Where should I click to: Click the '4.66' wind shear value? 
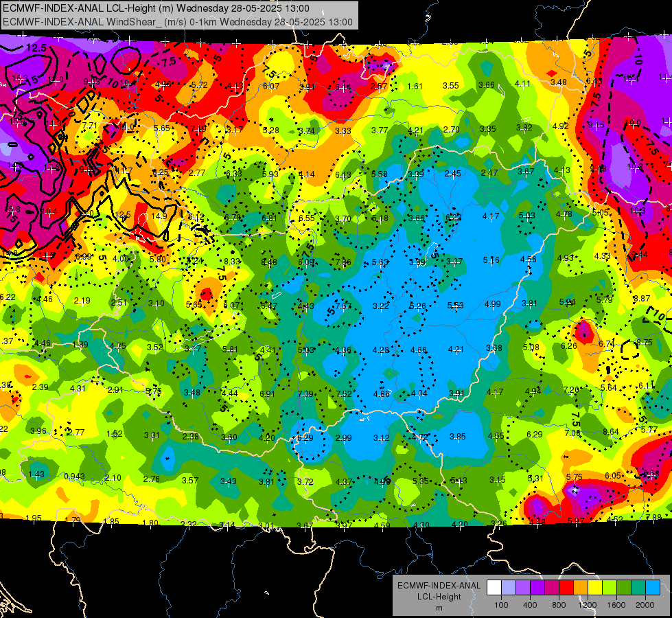coord(418,350)
